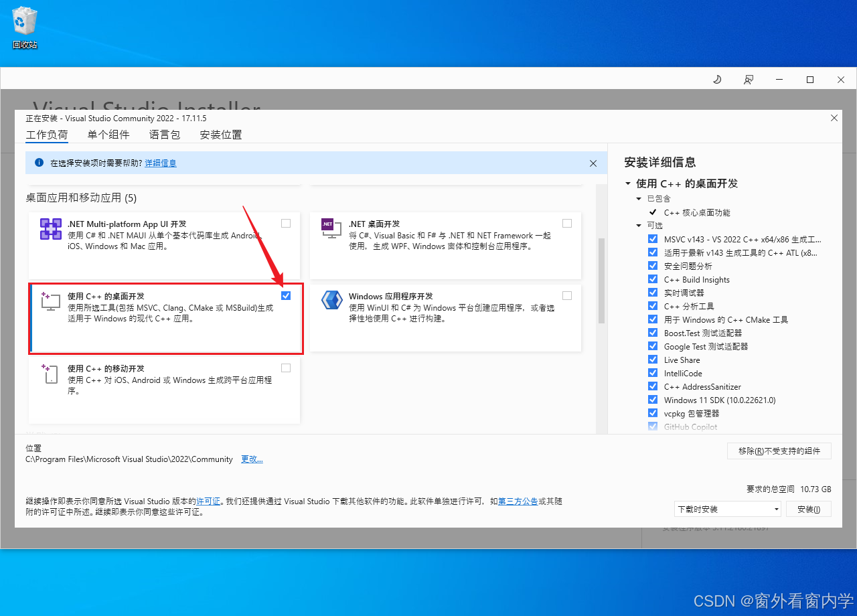The height and width of the screenshot is (616, 857).
Task: Uncheck 实时调试器 option
Action: pyautogui.click(x=653, y=293)
